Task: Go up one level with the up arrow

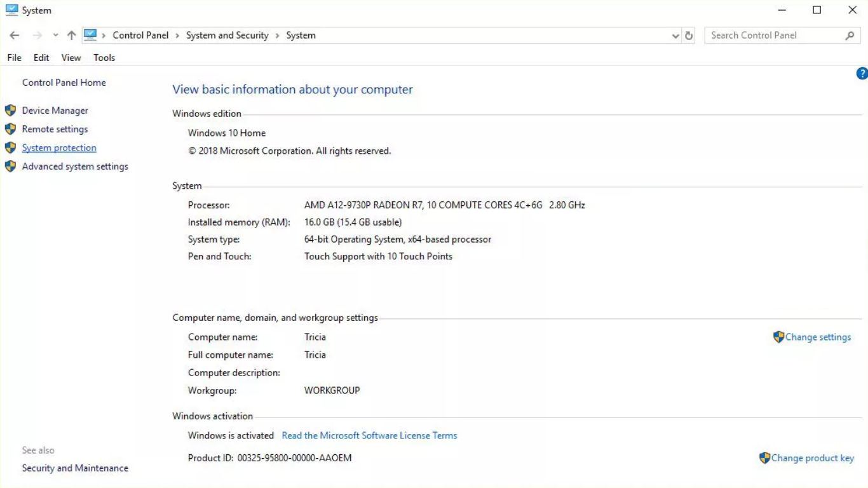Action: 71,36
